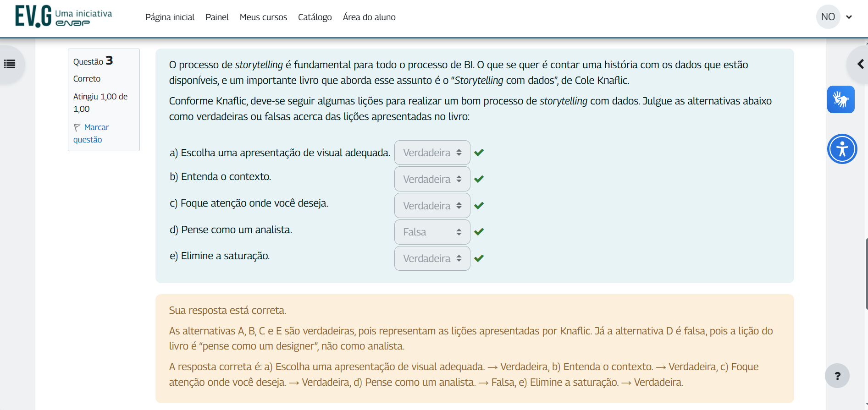868x410 pixels.
Task: Open dropdown for 'Foque atenção onde você deseja'
Action: [x=431, y=206]
